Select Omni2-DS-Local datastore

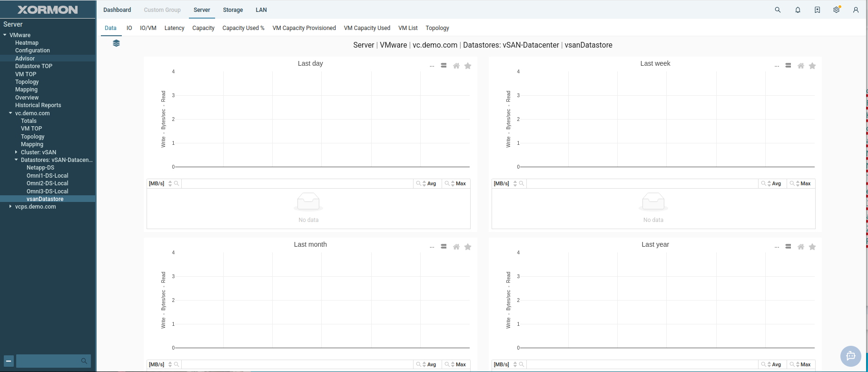click(x=47, y=183)
